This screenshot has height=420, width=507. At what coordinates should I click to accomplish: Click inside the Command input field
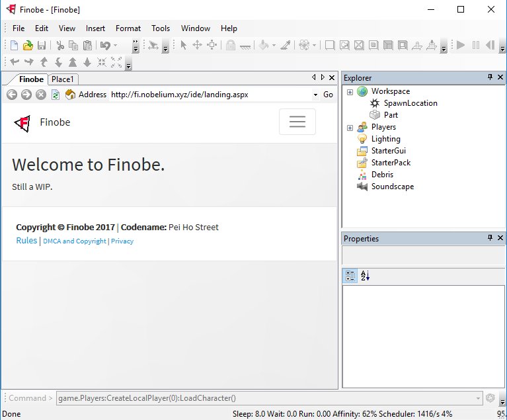tap(266, 398)
